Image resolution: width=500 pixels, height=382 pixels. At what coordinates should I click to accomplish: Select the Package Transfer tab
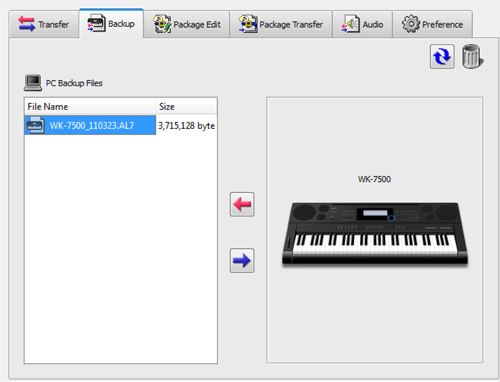coord(281,24)
